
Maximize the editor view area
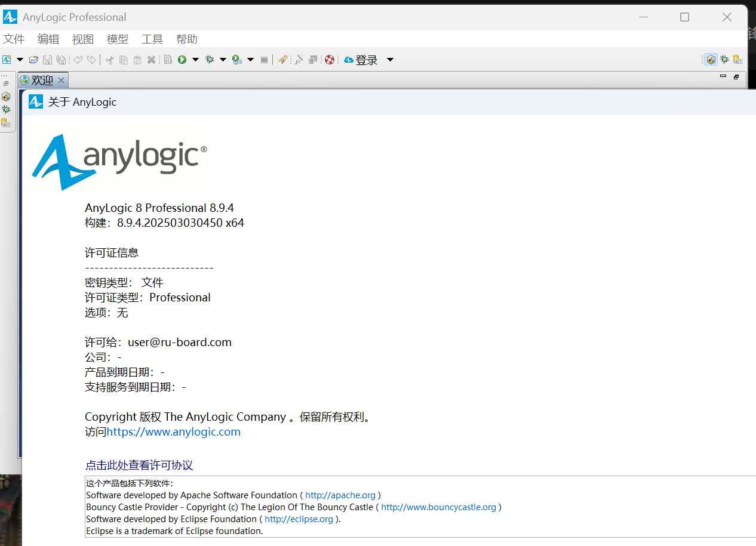coord(736,76)
